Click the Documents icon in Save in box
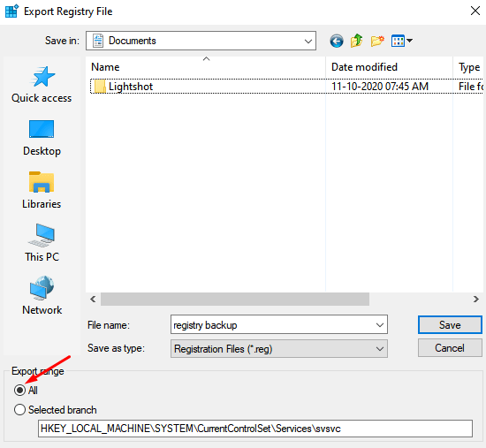The width and height of the screenshot is (486, 448). click(x=98, y=41)
